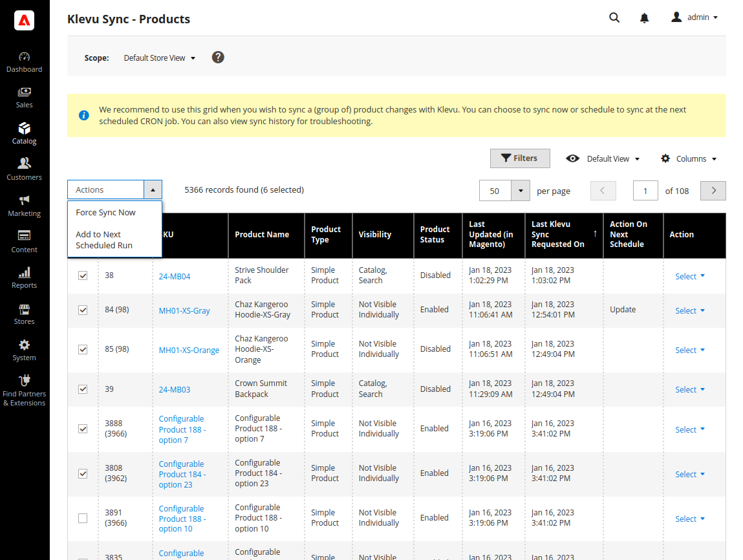Click the current page number field
The height and width of the screenshot is (560, 743).
[645, 191]
